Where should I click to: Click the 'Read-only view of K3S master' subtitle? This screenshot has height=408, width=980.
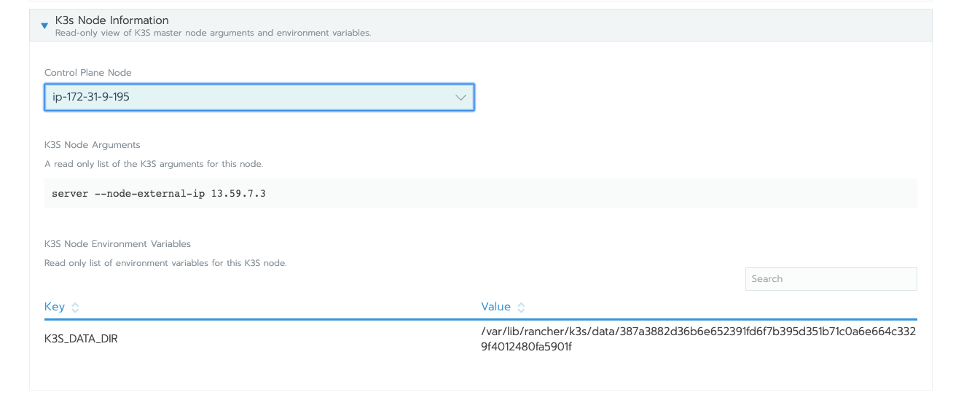coord(213,33)
